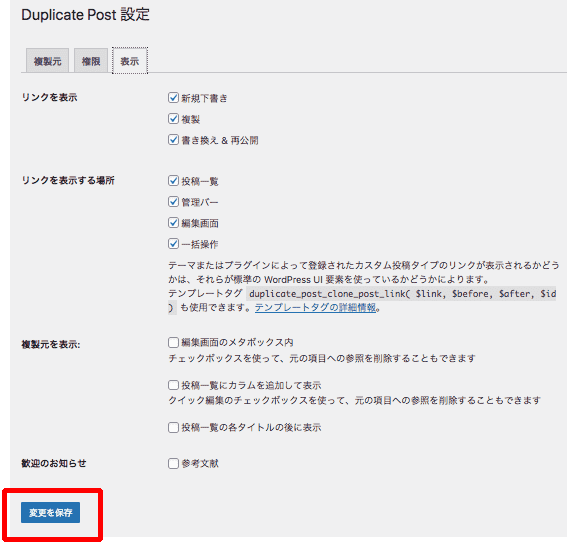Open the 権限 tab
The width and height of the screenshot is (567, 547).
[91, 61]
